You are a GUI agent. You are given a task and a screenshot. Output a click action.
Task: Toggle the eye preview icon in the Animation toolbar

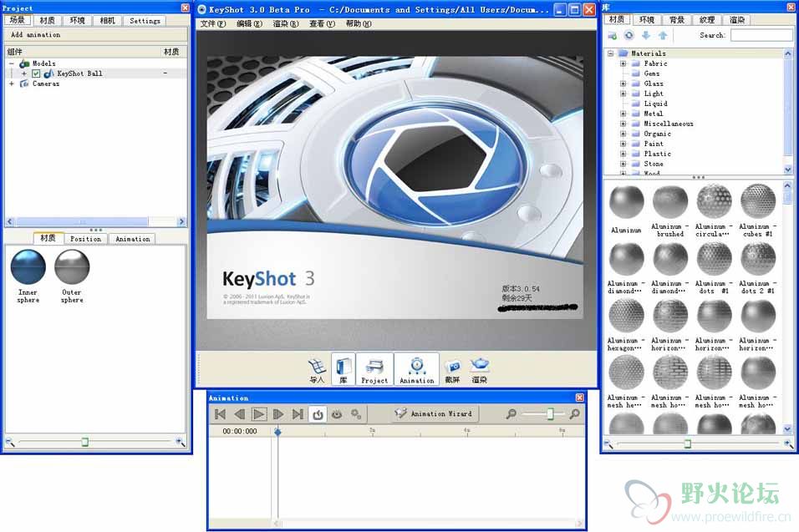point(337,414)
